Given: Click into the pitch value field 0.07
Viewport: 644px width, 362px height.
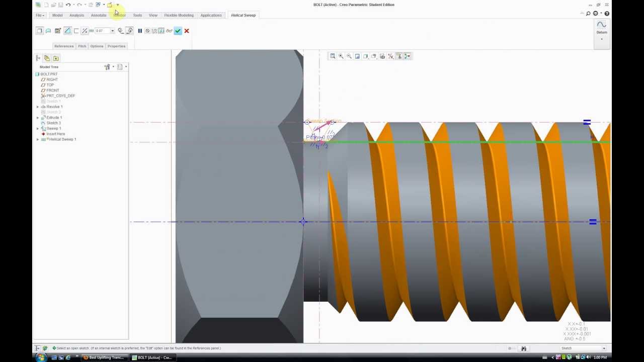Looking at the screenshot, I should pyautogui.click(x=102, y=31).
